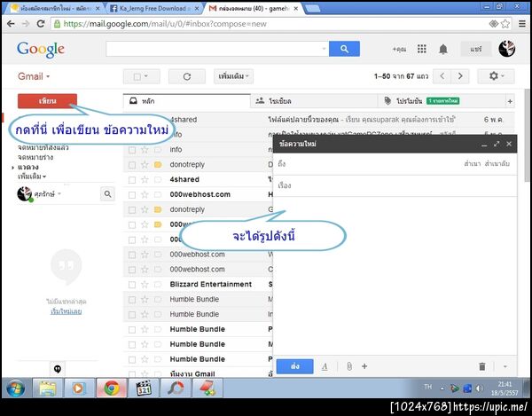
Task: Open the Chrome hamburger menu
Action: pyautogui.click(x=522, y=23)
